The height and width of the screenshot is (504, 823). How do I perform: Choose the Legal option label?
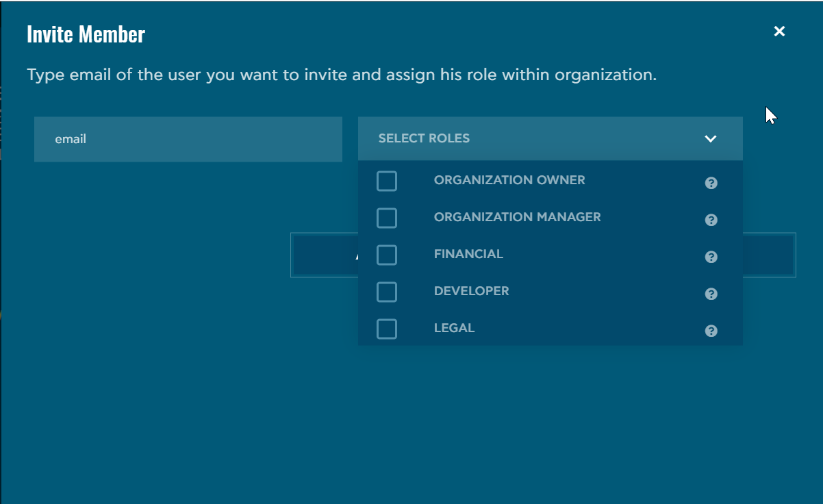click(x=454, y=328)
